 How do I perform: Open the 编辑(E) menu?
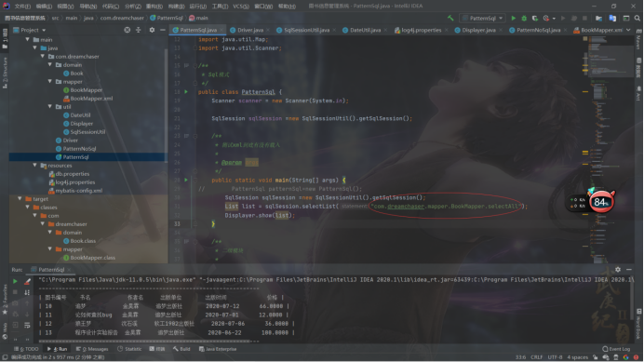44,7
